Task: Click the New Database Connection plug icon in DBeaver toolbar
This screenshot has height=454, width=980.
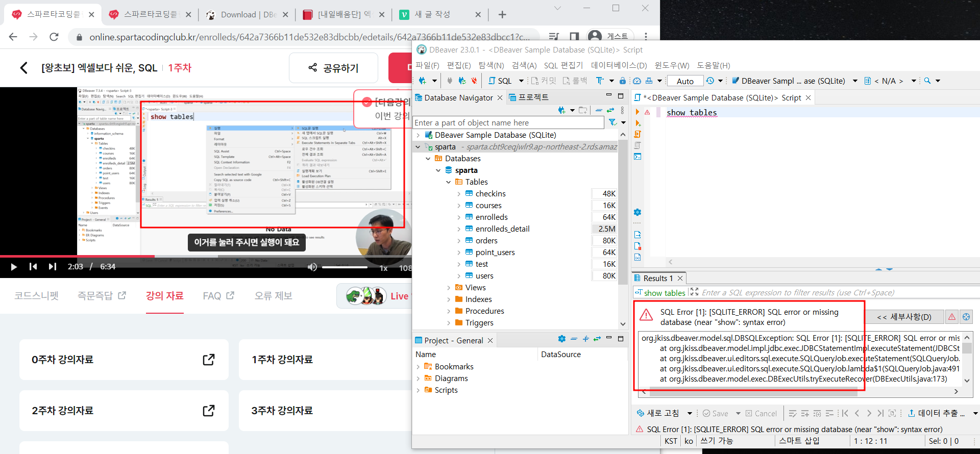Action: (x=422, y=81)
